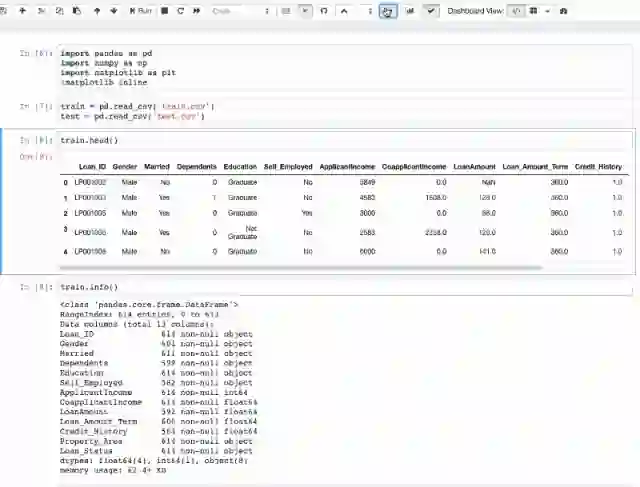The height and width of the screenshot is (487, 640).
Task: Select the LP001005 Loan_ID cell
Action: pos(90,213)
